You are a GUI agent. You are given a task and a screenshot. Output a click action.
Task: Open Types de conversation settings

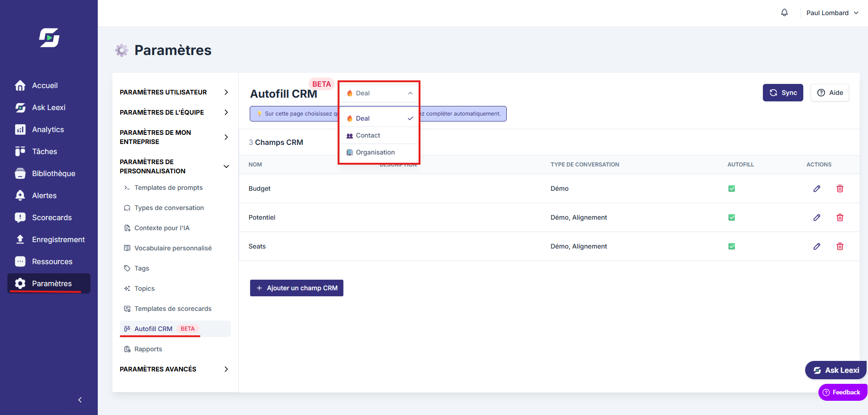point(175,208)
